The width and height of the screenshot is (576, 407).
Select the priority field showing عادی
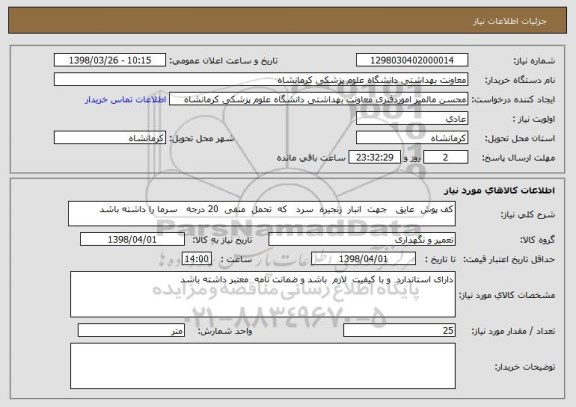[412, 119]
